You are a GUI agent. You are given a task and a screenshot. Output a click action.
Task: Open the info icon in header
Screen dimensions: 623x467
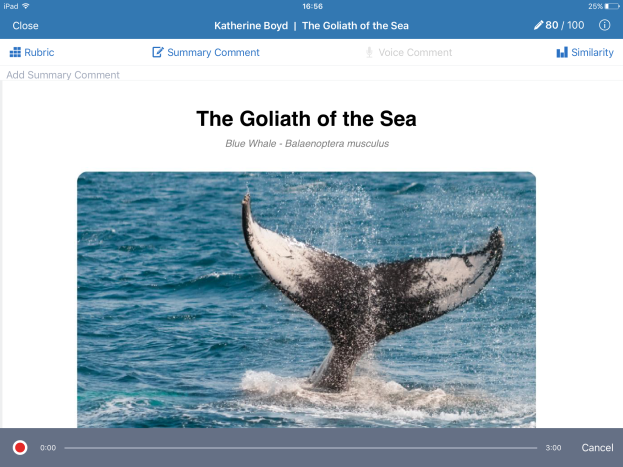[604, 25]
